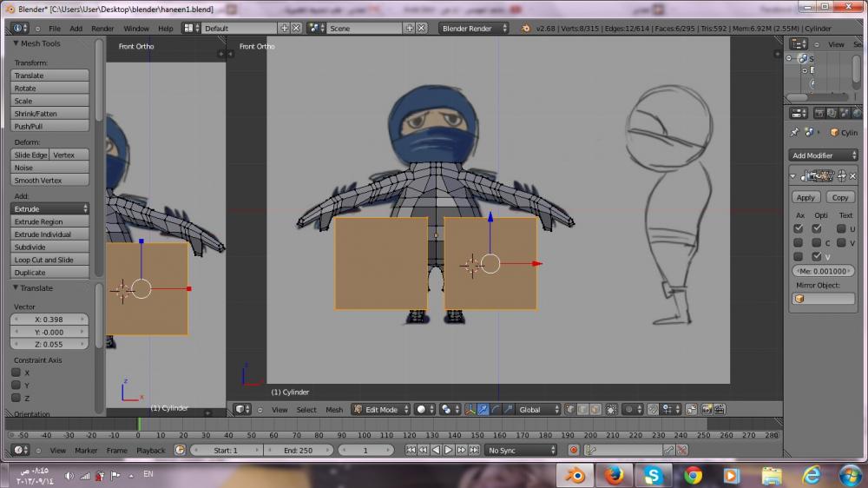
Task: Toggle the Z constraint axis checkbox
Action: pos(16,398)
